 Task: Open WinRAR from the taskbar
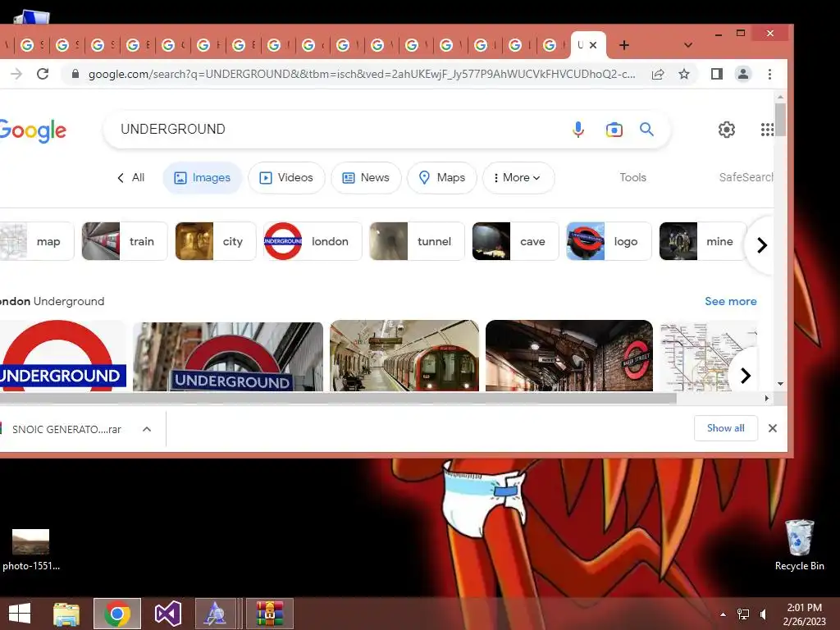(x=269, y=614)
